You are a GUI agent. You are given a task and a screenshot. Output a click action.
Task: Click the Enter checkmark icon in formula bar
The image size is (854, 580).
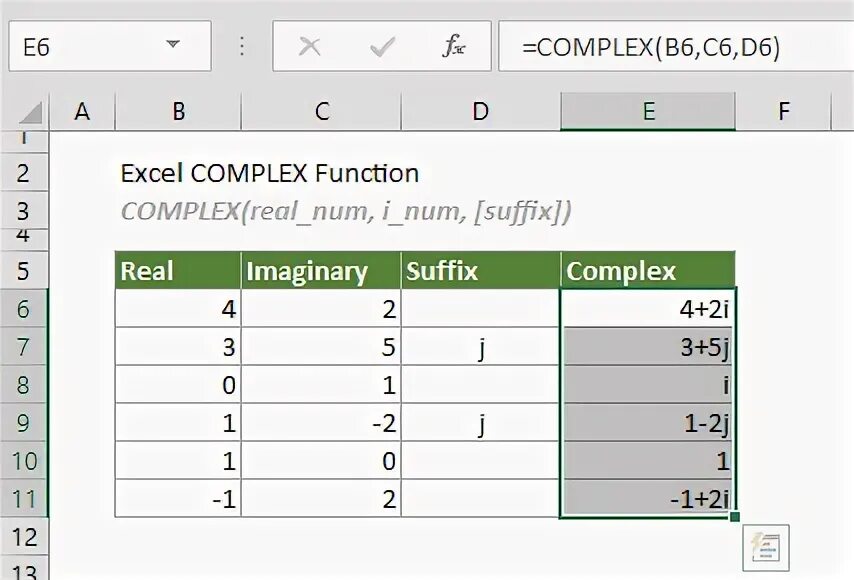(382, 47)
